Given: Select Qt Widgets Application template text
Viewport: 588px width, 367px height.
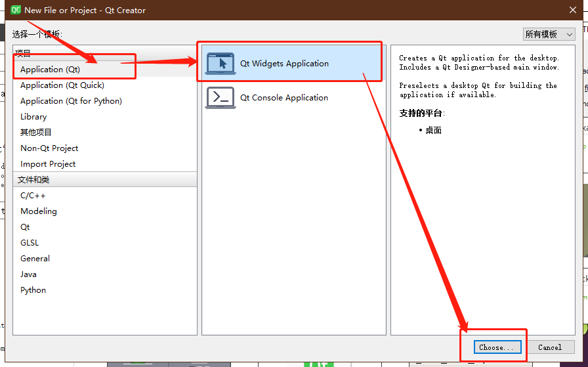Looking at the screenshot, I should click(x=284, y=64).
